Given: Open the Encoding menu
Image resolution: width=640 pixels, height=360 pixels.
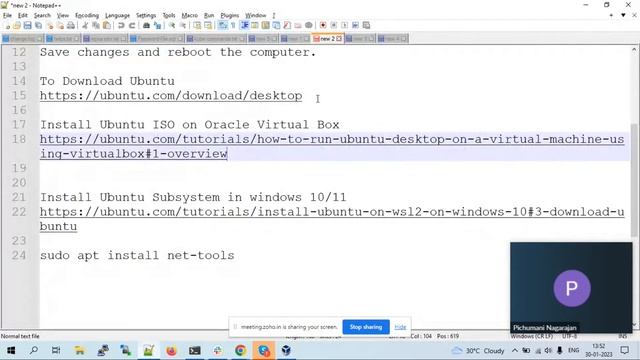Looking at the screenshot, I should [x=87, y=15].
